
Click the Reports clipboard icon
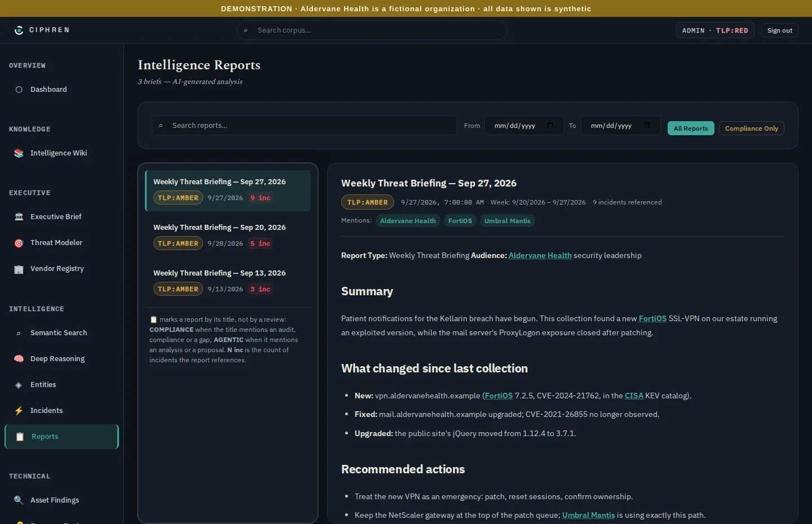[x=20, y=437]
